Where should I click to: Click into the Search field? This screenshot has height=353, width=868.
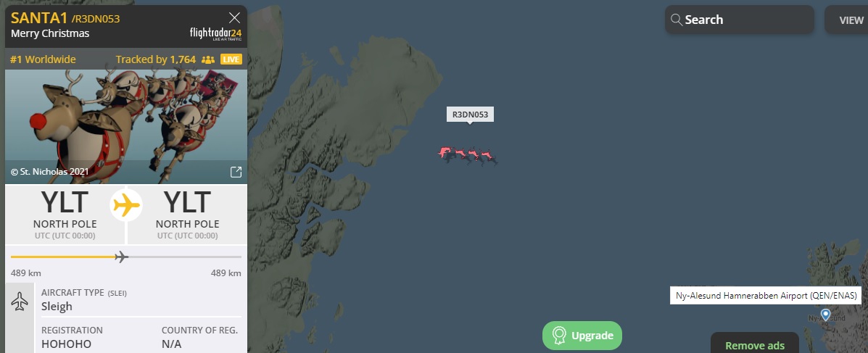coord(740,20)
